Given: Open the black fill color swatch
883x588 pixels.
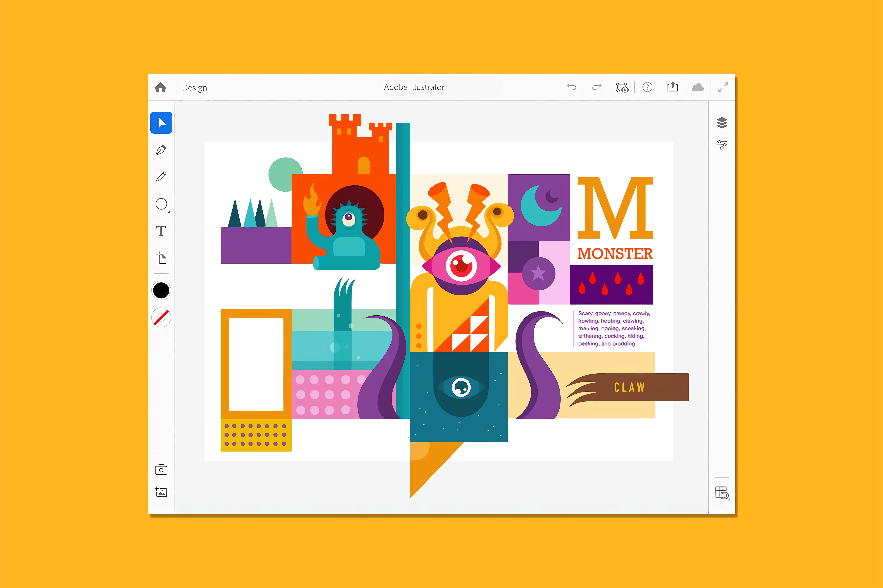Looking at the screenshot, I should point(161,291).
